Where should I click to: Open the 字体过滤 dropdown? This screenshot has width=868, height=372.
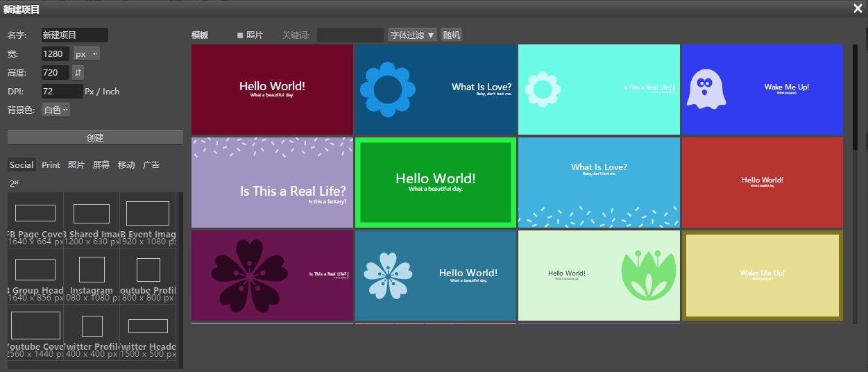tap(412, 35)
